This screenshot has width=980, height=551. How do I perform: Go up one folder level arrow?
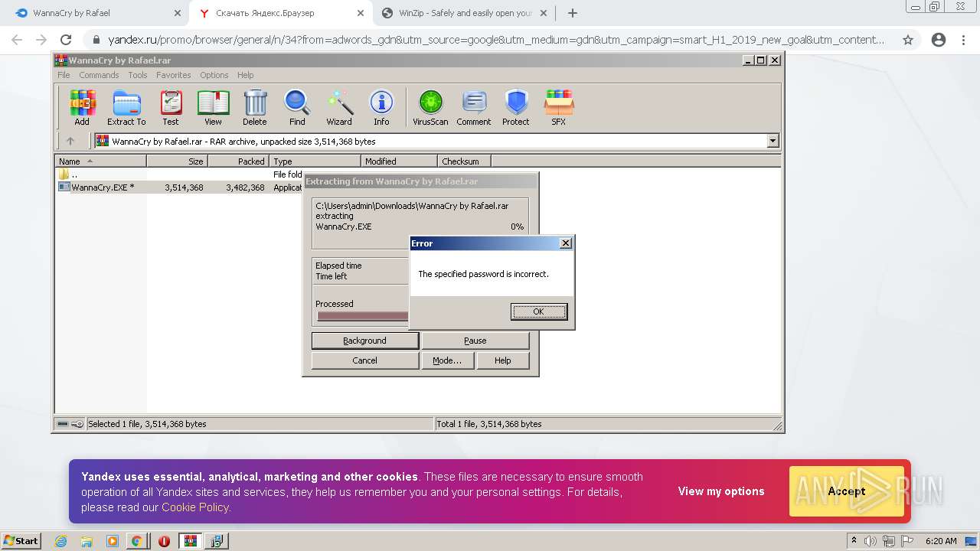coord(70,141)
